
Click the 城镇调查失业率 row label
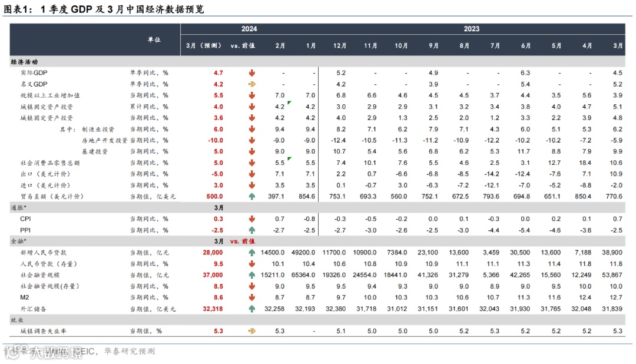click(x=44, y=331)
